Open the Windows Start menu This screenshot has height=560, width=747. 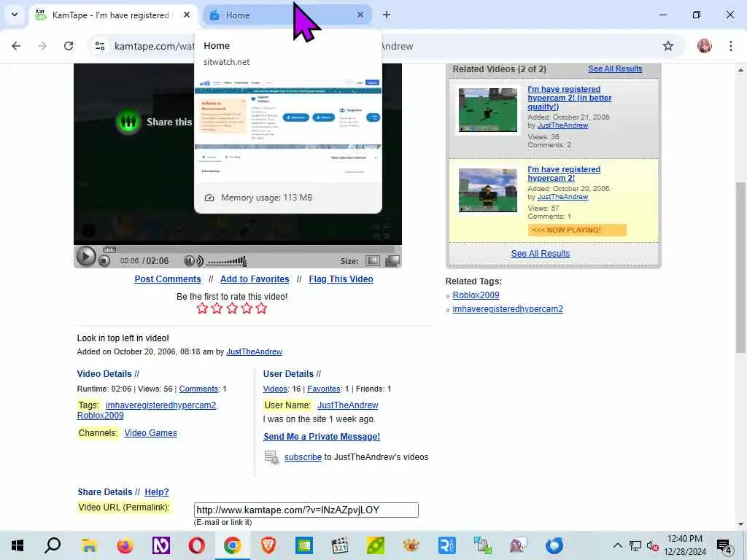pos(18,545)
